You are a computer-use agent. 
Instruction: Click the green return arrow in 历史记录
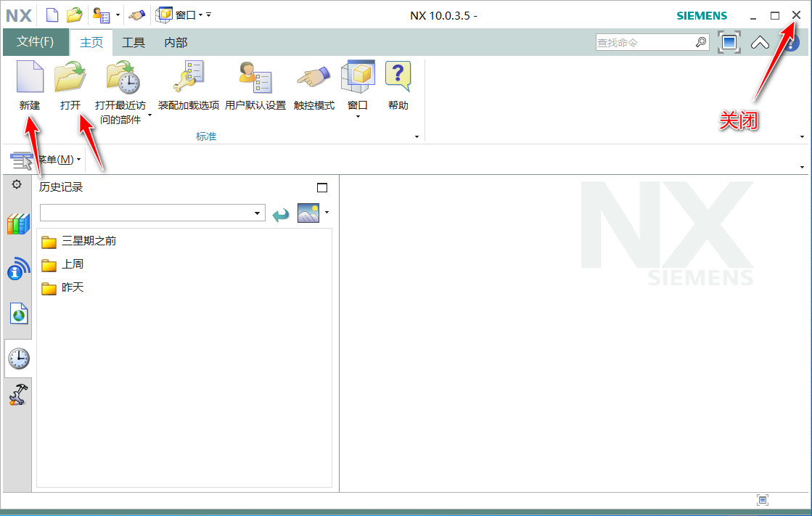tap(281, 213)
